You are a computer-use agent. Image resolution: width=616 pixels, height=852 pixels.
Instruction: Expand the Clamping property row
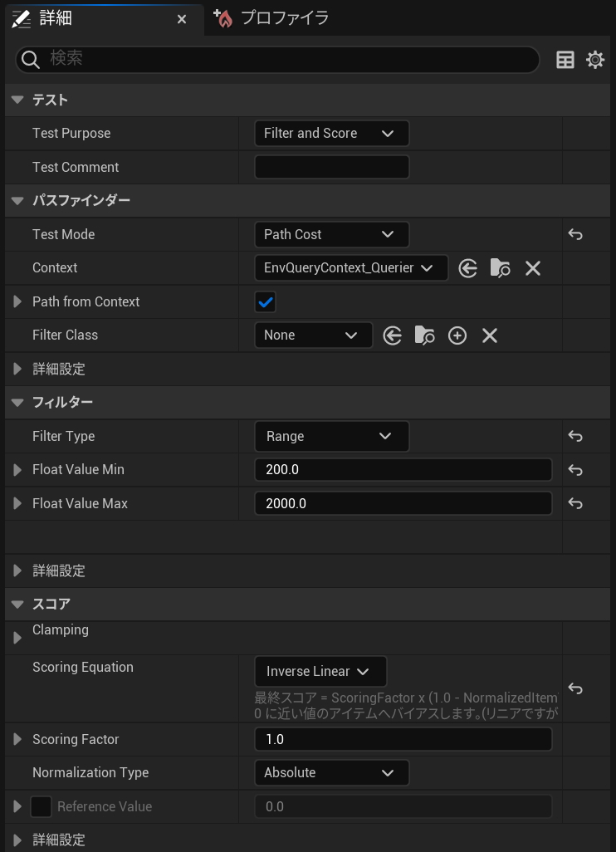(17, 638)
